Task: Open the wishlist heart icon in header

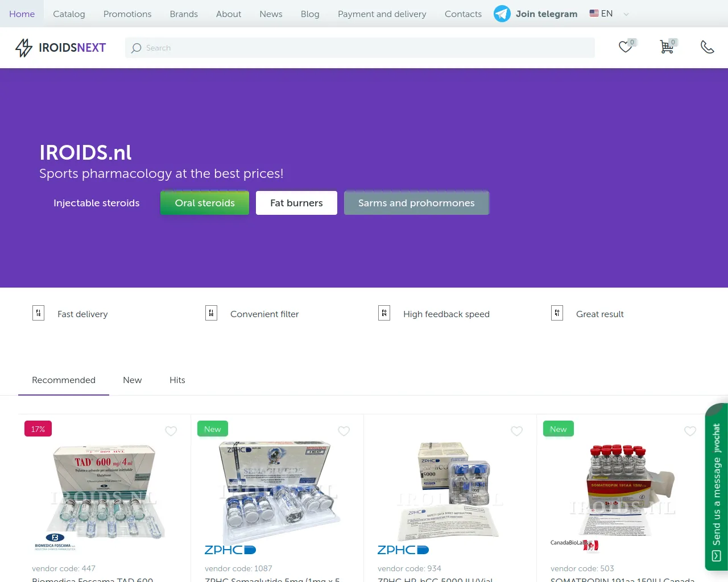Action: 626,47
